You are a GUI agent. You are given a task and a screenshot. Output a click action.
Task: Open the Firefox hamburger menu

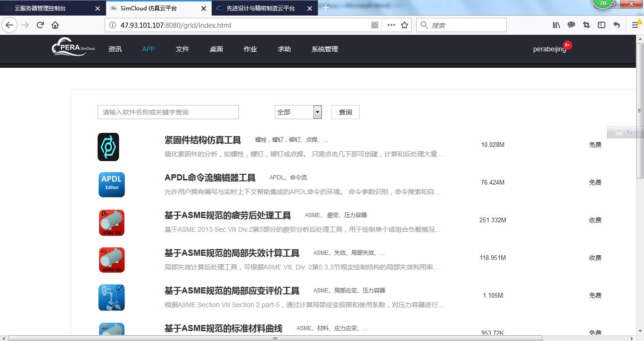point(635,25)
